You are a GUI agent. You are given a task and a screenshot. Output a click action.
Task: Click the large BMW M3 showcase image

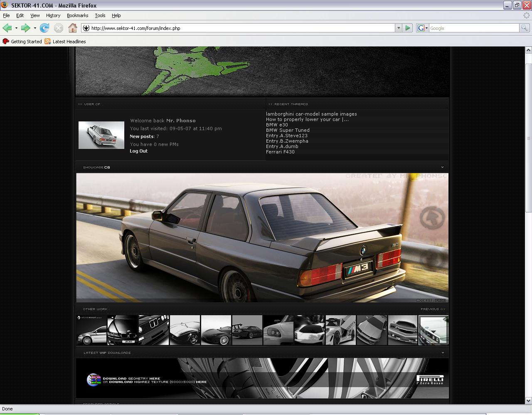pos(262,238)
